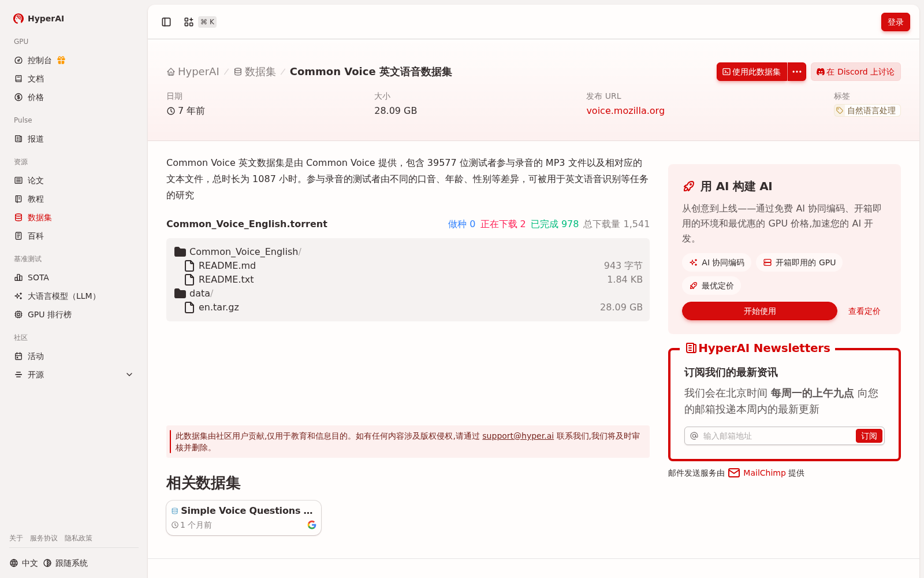
Task: Select 数据集 in the sidebar
Action: (39, 217)
